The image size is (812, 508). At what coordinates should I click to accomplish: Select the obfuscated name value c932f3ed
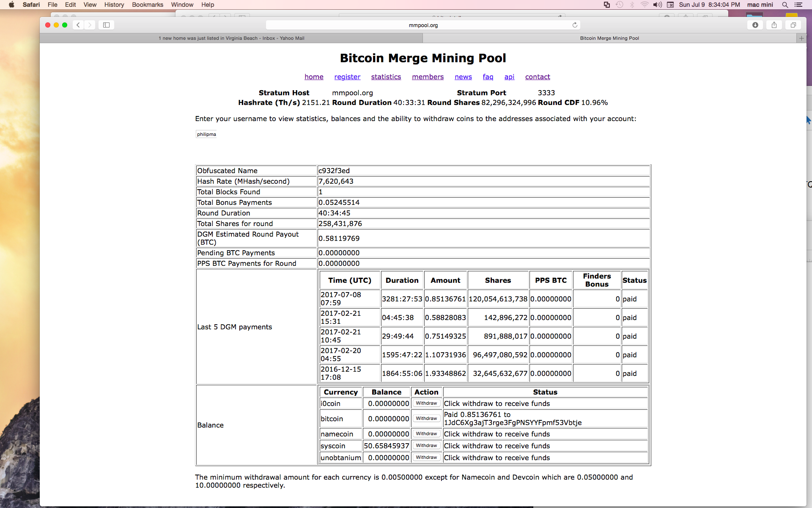pos(334,171)
